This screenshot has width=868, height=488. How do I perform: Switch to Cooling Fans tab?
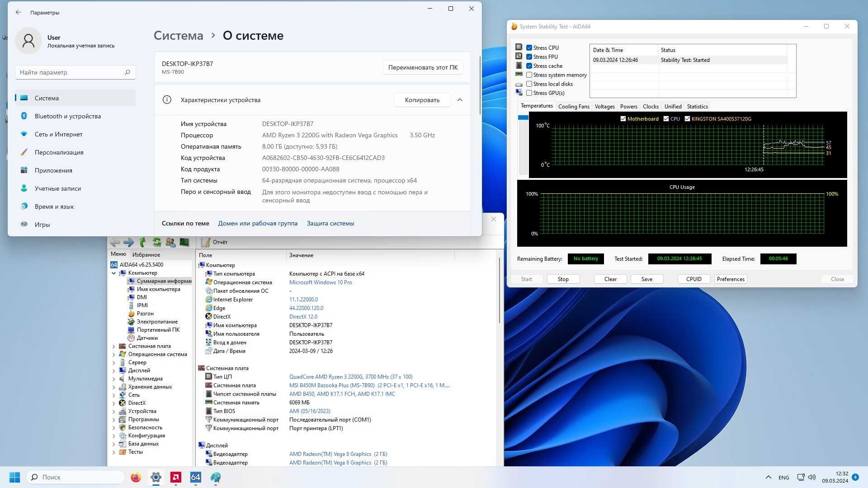574,107
